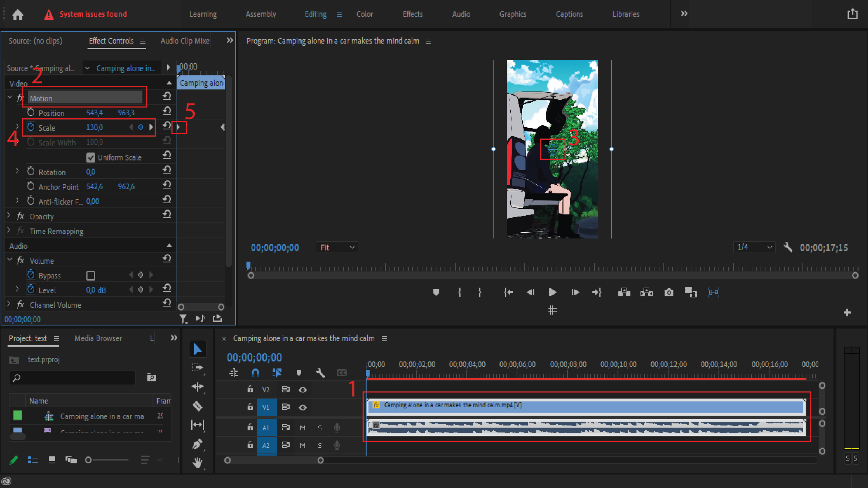The width and height of the screenshot is (868, 488).
Task: Select the Hand tool
Action: pyautogui.click(x=197, y=463)
